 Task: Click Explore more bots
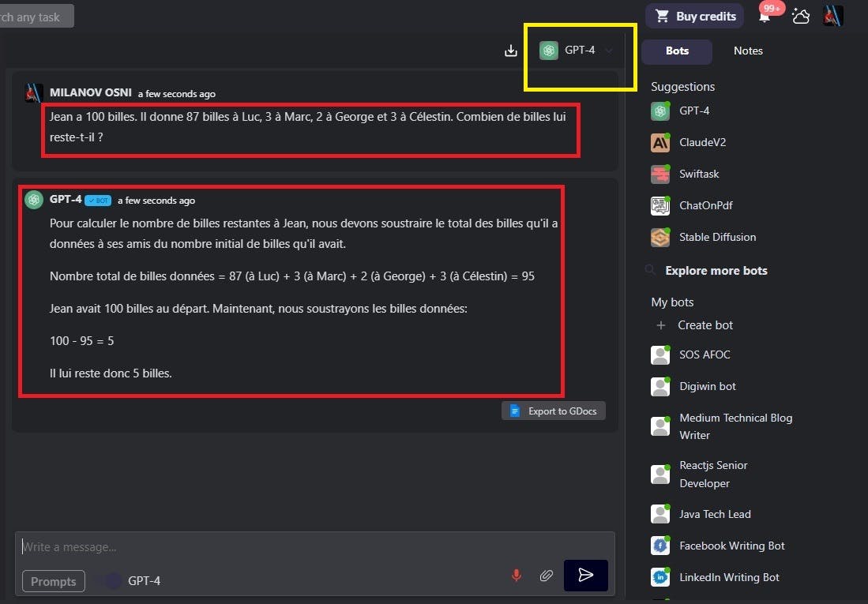click(716, 271)
